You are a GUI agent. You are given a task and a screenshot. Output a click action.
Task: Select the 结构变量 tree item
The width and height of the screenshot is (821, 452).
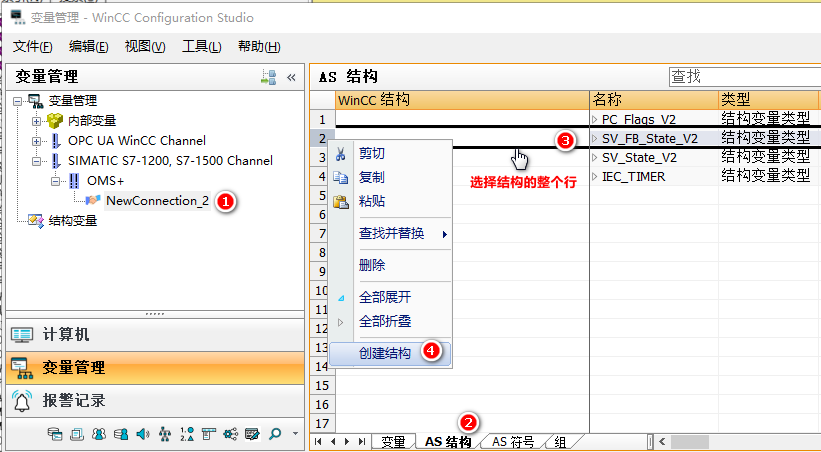click(72, 220)
